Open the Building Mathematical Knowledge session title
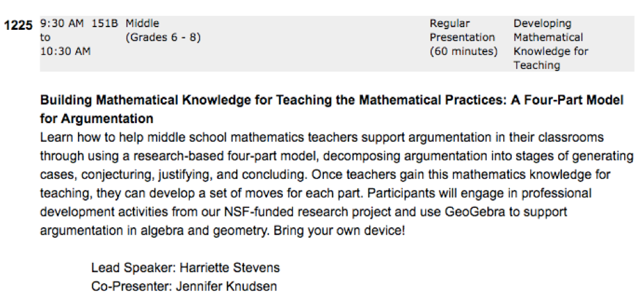The height and width of the screenshot is (302, 644). click(x=331, y=101)
